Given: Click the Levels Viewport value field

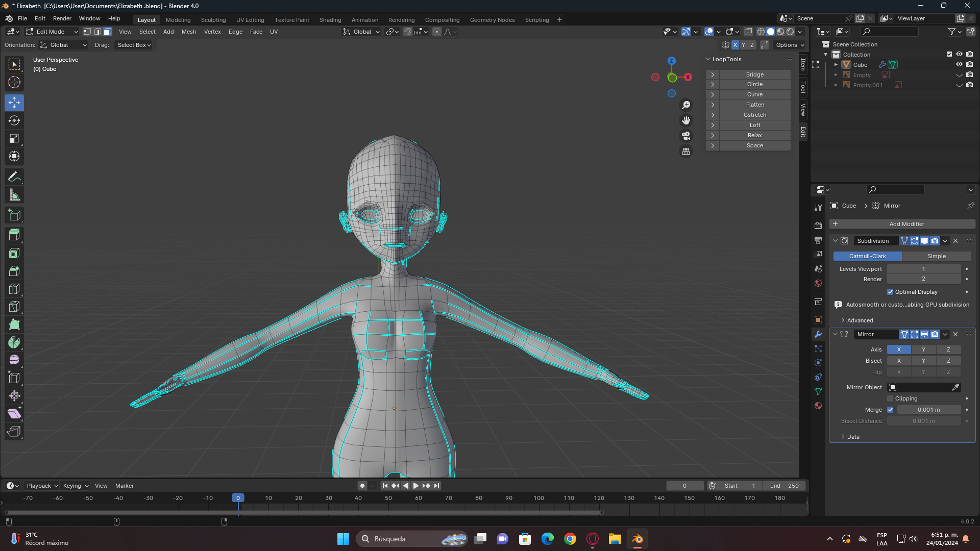Looking at the screenshot, I should (x=923, y=269).
